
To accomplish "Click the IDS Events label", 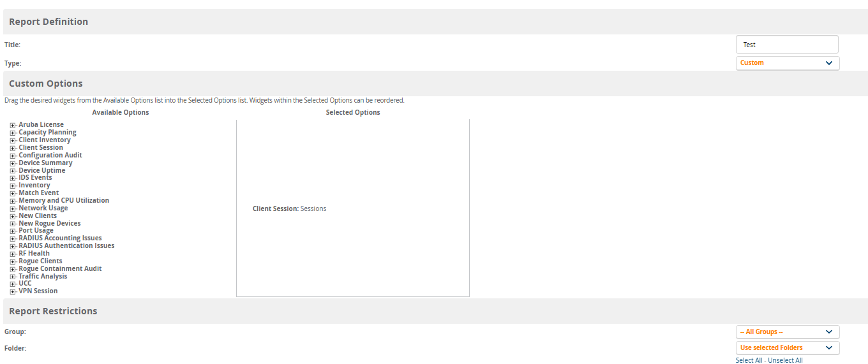I will coord(35,177).
